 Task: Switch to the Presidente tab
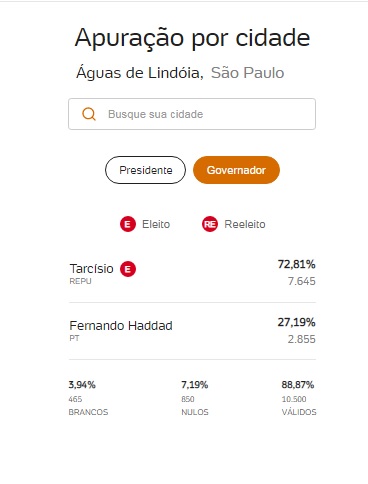pos(145,170)
